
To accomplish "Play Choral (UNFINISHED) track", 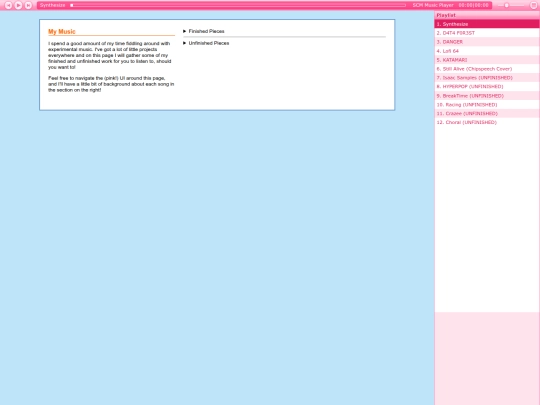I will click(487, 122).
